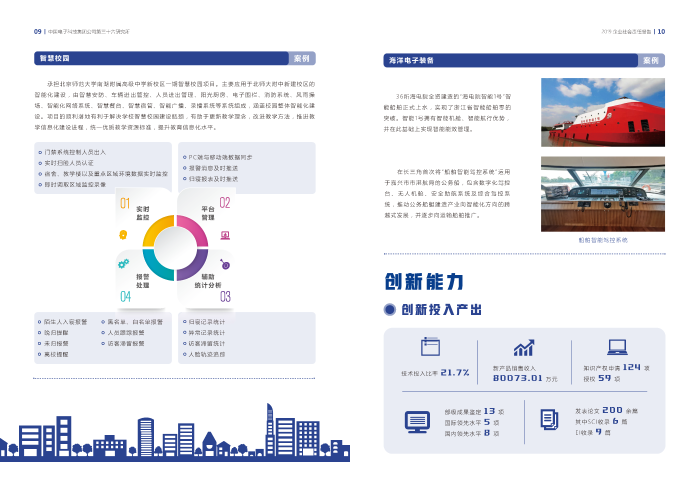The image size is (699, 486).
Task: Click the monitor icon beside 鉴定成果 stats
Action: pos(417,421)
